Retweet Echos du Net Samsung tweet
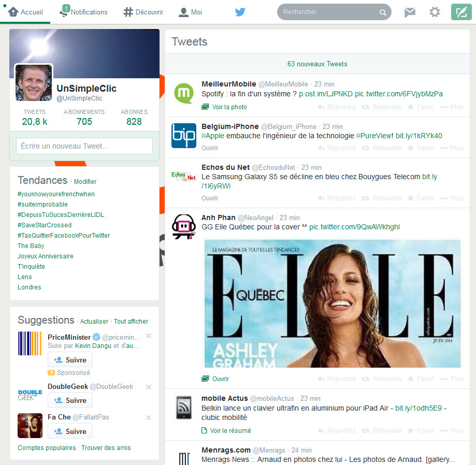This screenshot has height=465, width=476. (x=382, y=198)
